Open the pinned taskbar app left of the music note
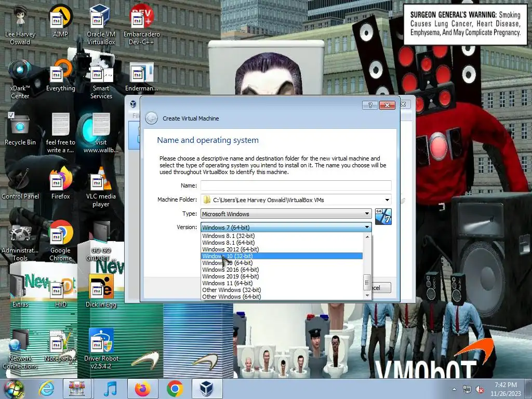The width and height of the screenshot is (532, 399). [x=77, y=389]
